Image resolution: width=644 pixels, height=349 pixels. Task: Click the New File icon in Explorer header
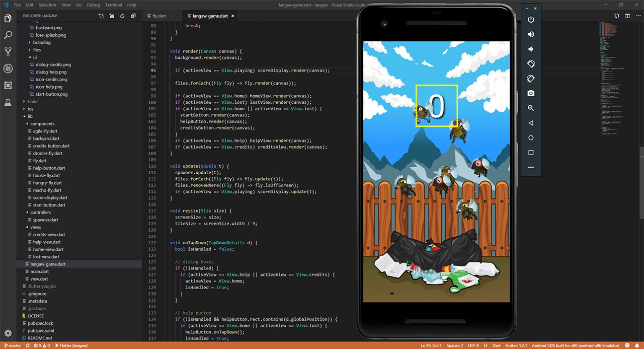101,16
